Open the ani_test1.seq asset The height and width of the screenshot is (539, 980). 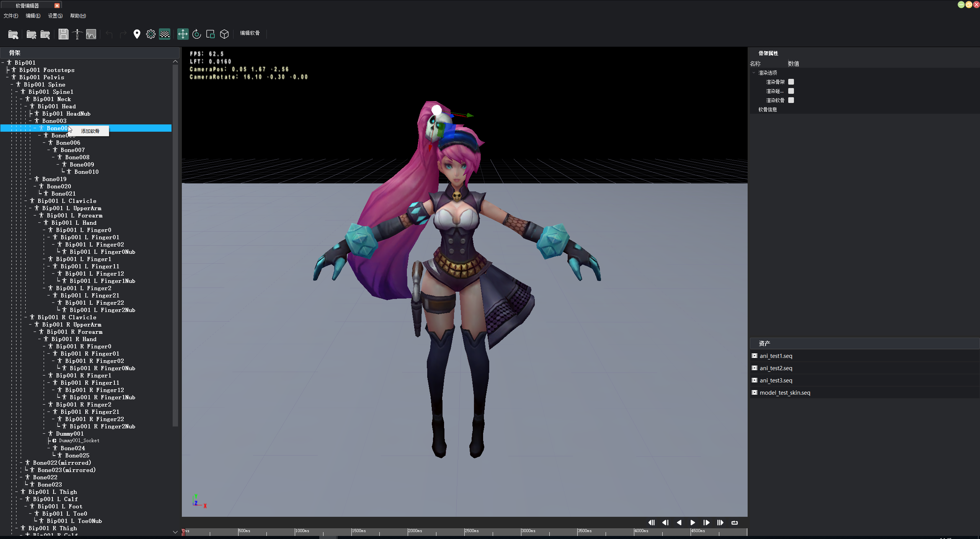pyautogui.click(x=864, y=356)
